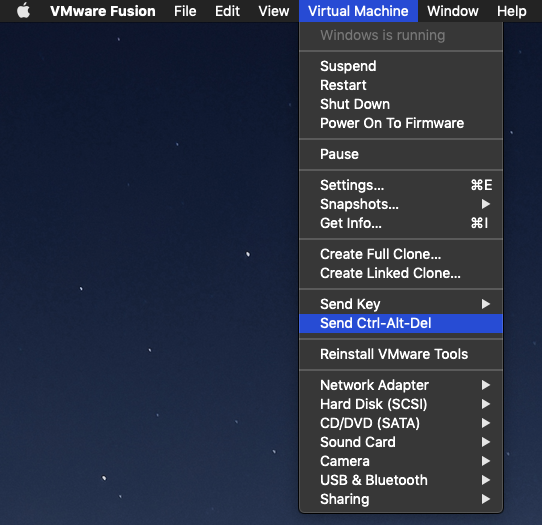The height and width of the screenshot is (525, 542).
Task: Choose Create Full Clone…
Action: 401,254
